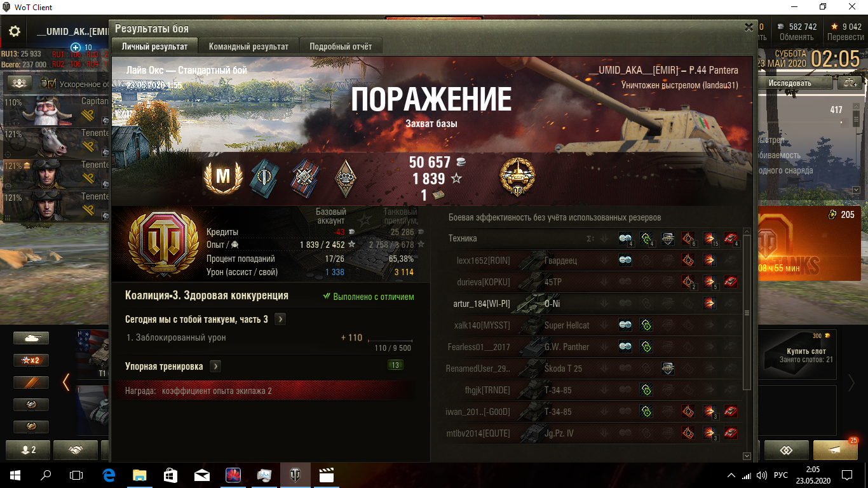Click the Mastery Badge M medal
Screen dimensions: 868x488
tap(222, 178)
